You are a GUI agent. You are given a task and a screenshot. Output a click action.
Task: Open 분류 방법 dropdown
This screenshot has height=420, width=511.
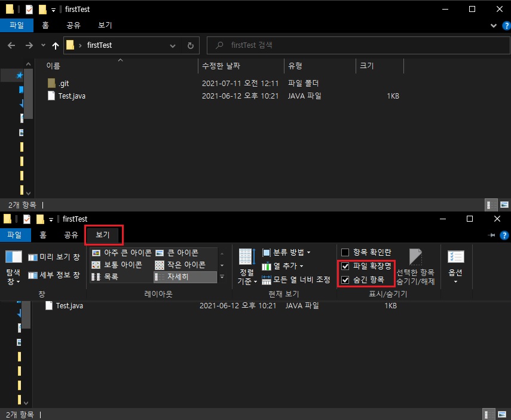tap(286, 253)
